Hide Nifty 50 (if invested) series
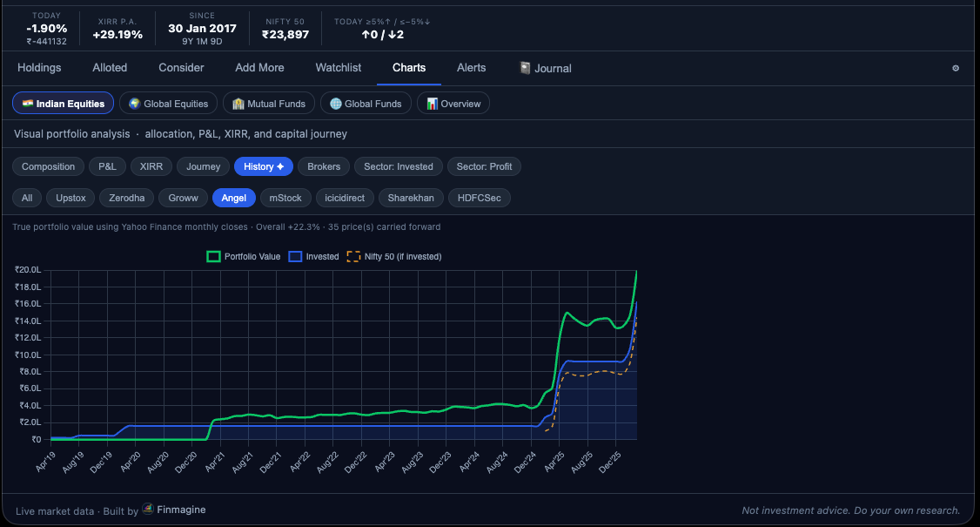 click(394, 257)
